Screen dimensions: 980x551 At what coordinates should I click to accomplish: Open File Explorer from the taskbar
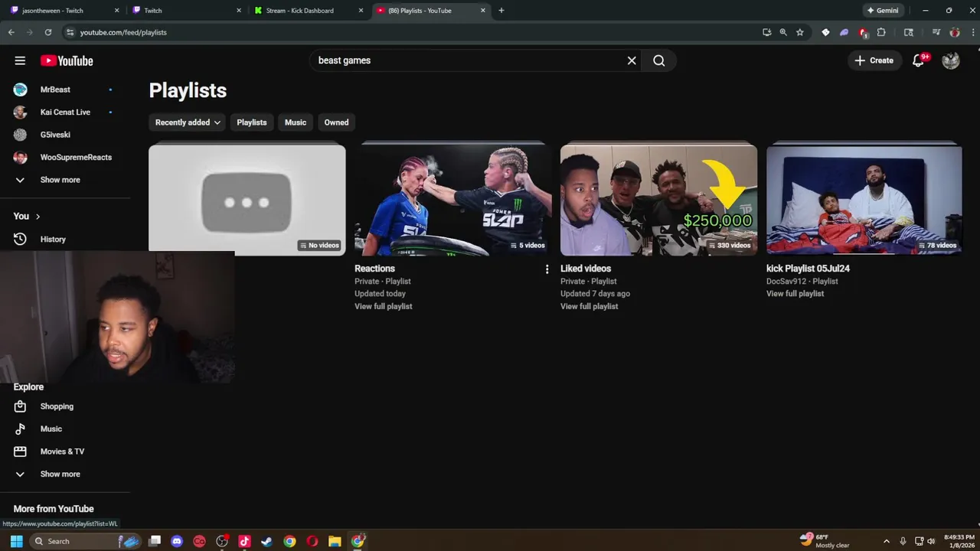pyautogui.click(x=335, y=541)
